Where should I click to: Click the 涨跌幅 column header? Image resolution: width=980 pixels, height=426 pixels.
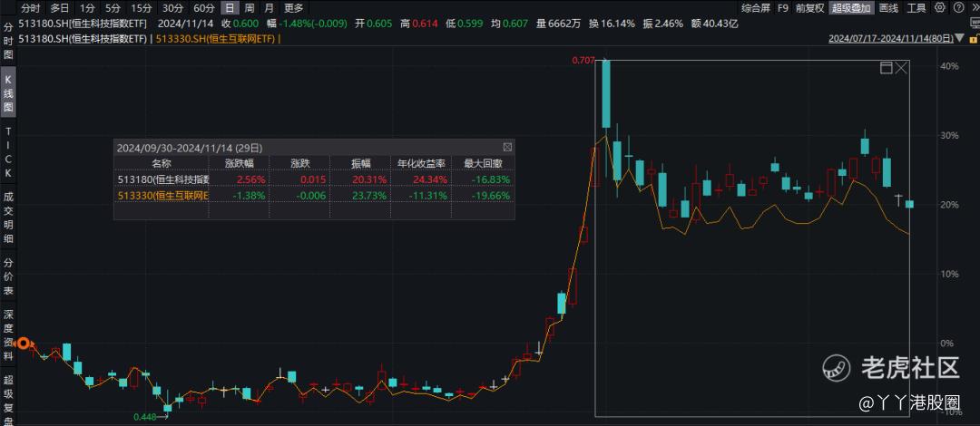pyautogui.click(x=238, y=163)
